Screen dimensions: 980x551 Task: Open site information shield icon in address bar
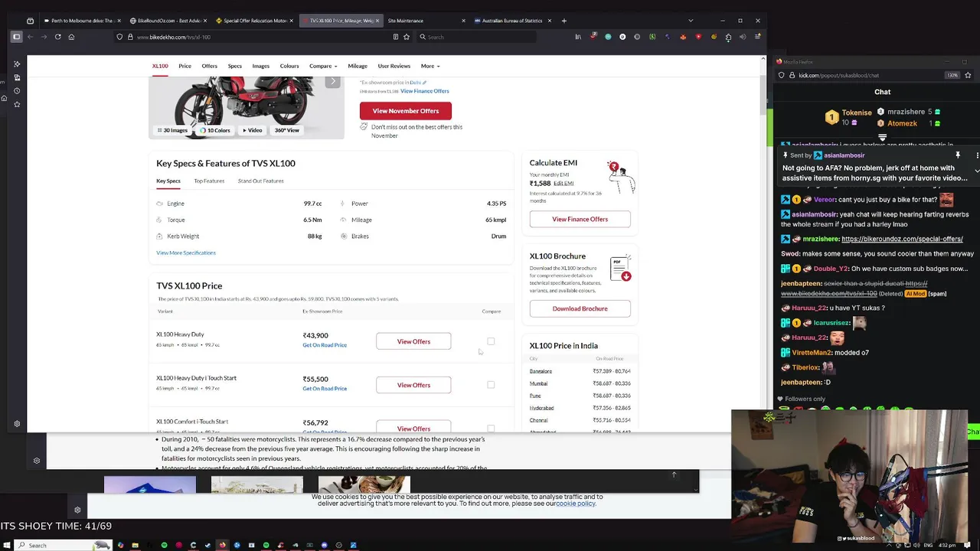[x=119, y=37]
